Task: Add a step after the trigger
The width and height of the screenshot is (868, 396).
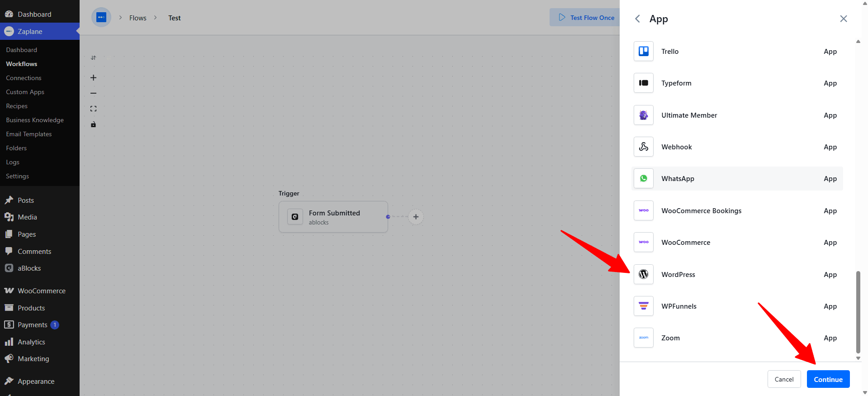Action: click(x=416, y=217)
